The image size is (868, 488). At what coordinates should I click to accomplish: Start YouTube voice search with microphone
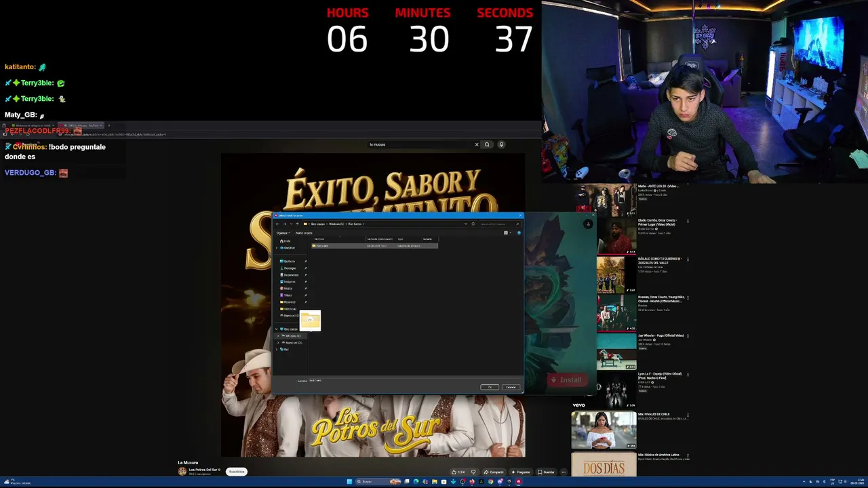(501, 144)
